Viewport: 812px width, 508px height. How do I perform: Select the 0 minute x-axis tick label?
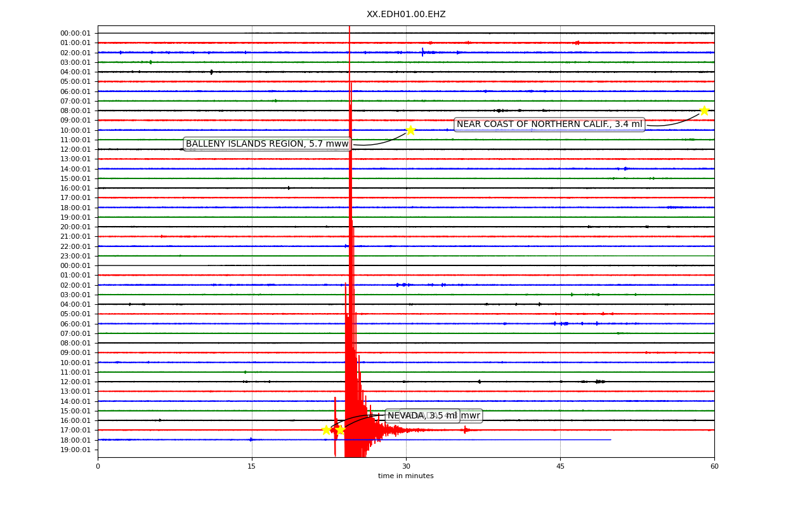(x=98, y=467)
